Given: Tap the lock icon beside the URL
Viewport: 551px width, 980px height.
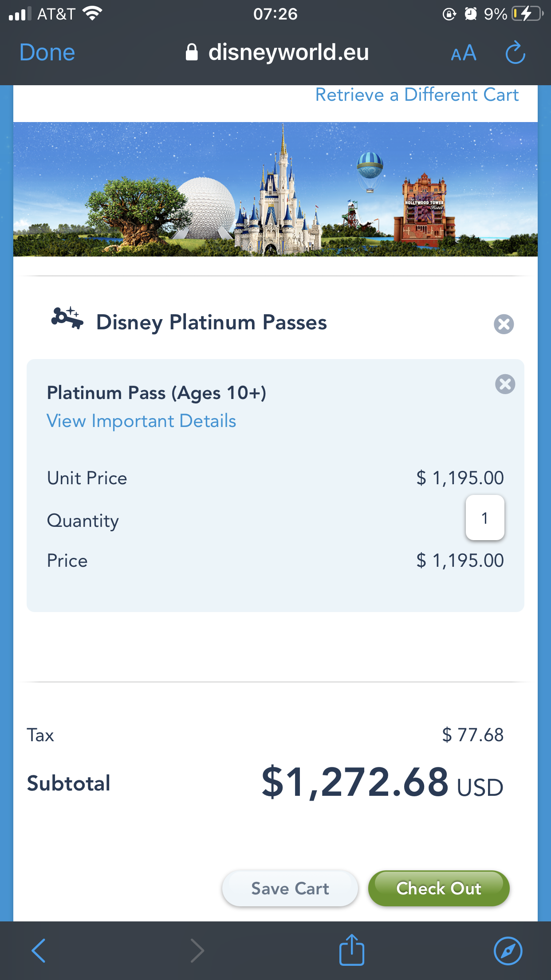Looking at the screenshot, I should (x=192, y=52).
